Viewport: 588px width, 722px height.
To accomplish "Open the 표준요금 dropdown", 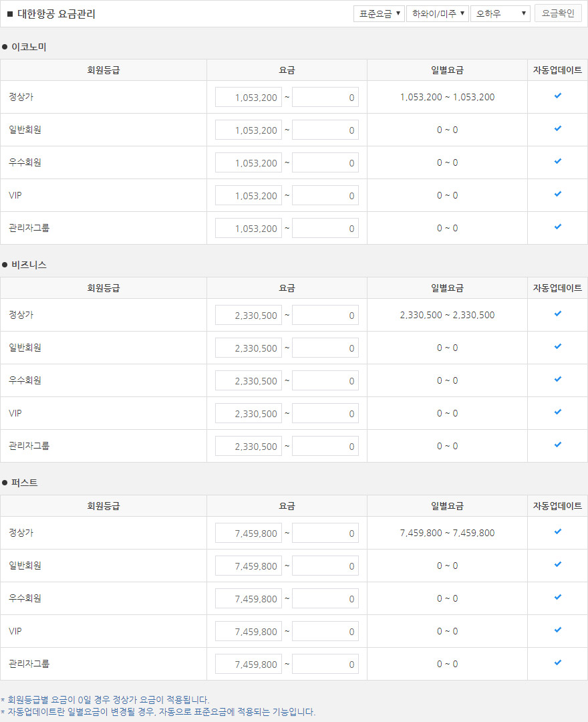I will point(379,14).
